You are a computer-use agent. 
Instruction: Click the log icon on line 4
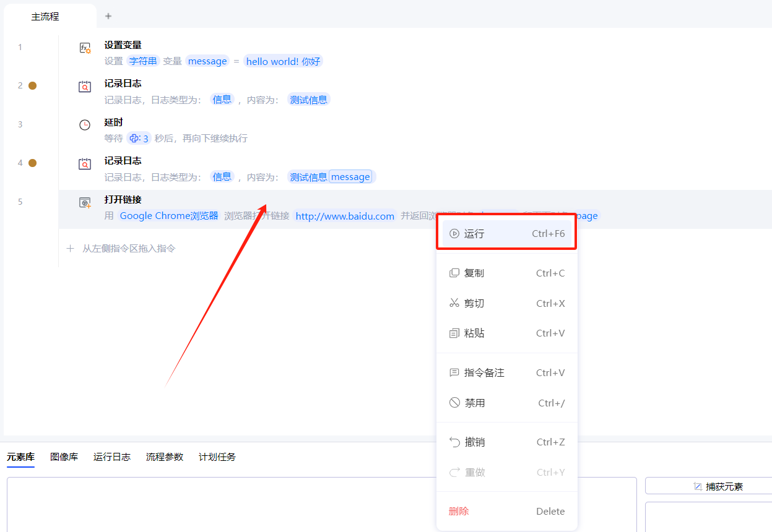click(85, 164)
